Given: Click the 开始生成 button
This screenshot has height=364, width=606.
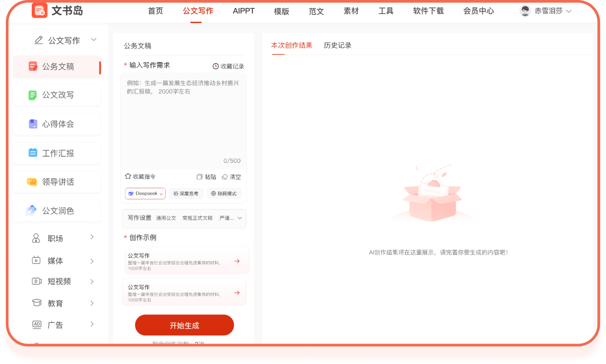Looking at the screenshot, I should click(x=185, y=325).
